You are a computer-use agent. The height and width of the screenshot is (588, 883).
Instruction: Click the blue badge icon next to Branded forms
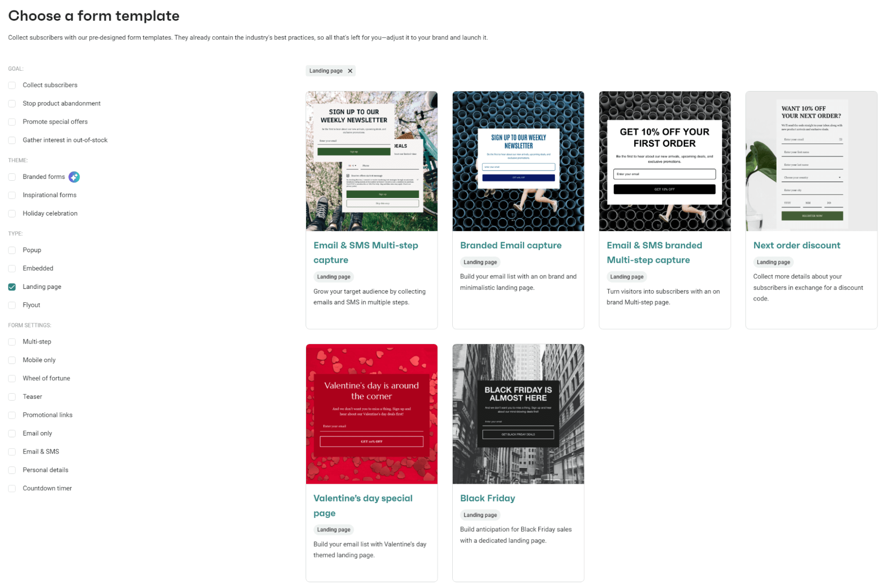pyautogui.click(x=74, y=177)
